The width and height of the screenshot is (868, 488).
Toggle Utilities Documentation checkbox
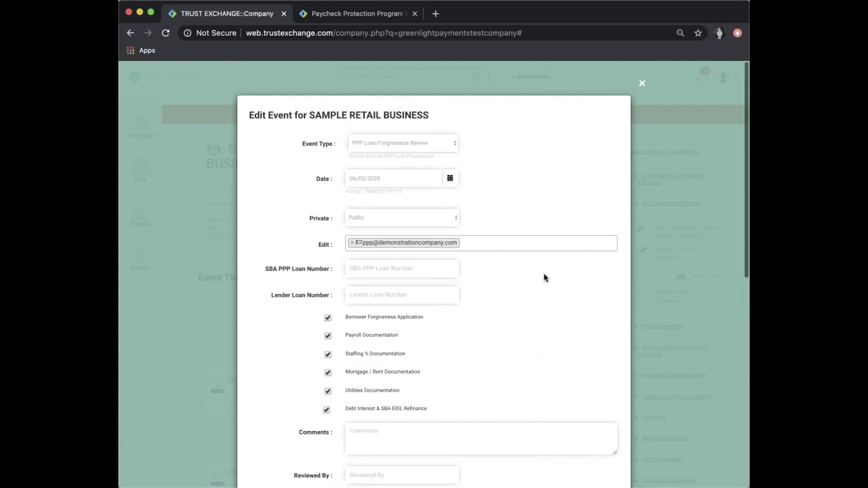328,390
